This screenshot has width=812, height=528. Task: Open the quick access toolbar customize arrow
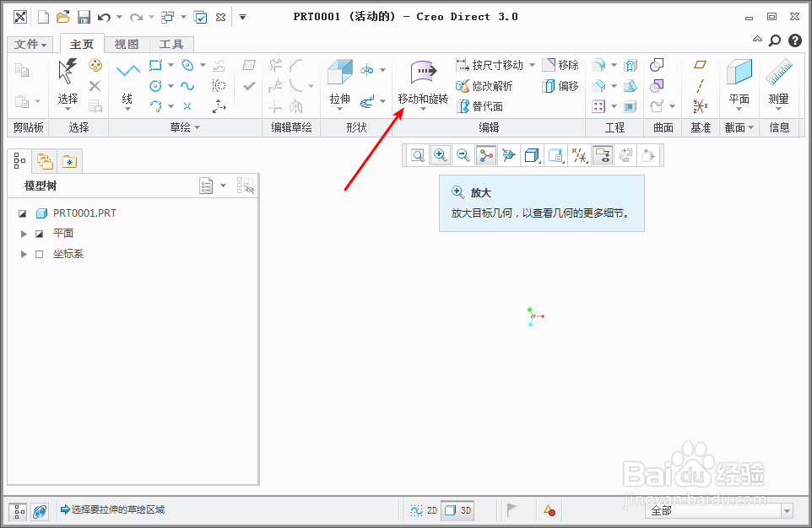click(242, 17)
